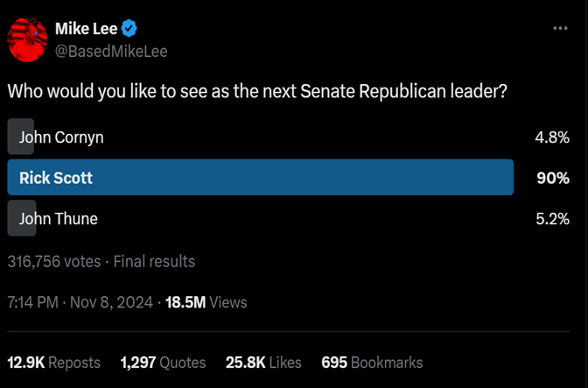This screenshot has width=588, height=388.
Task: Click the 695 Bookmarks count
Action: coord(372,362)
